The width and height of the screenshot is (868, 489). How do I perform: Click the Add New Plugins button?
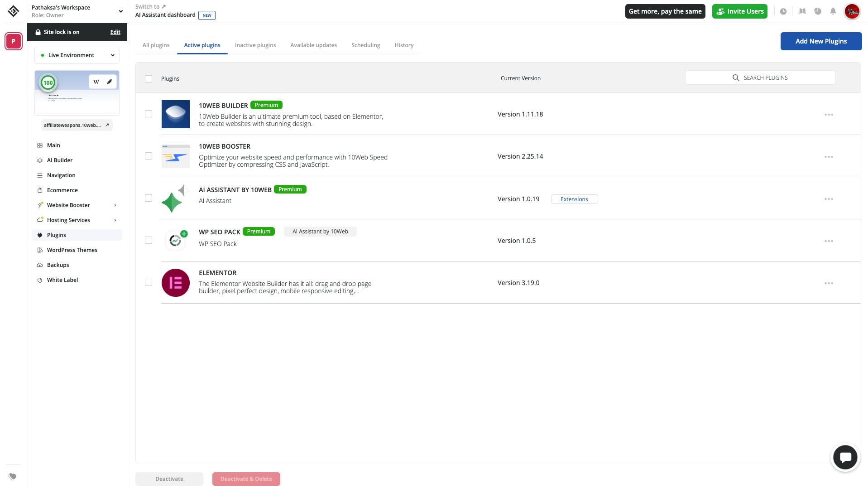click(x=820, y=41)
